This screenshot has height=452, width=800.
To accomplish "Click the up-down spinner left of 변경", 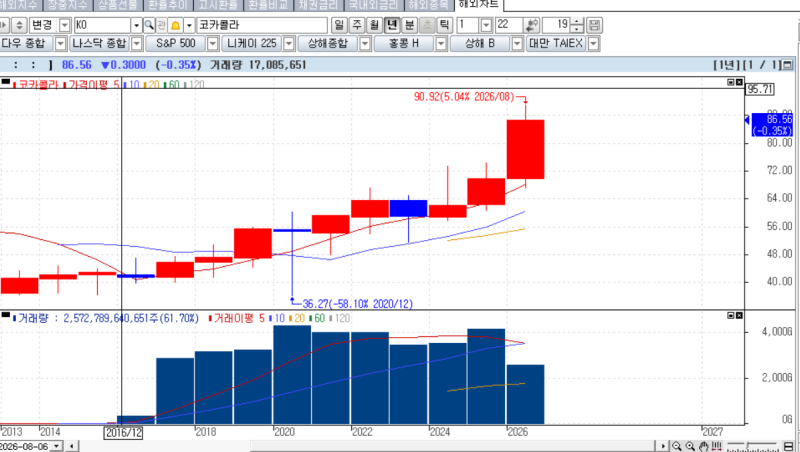I will coord(19,25).
